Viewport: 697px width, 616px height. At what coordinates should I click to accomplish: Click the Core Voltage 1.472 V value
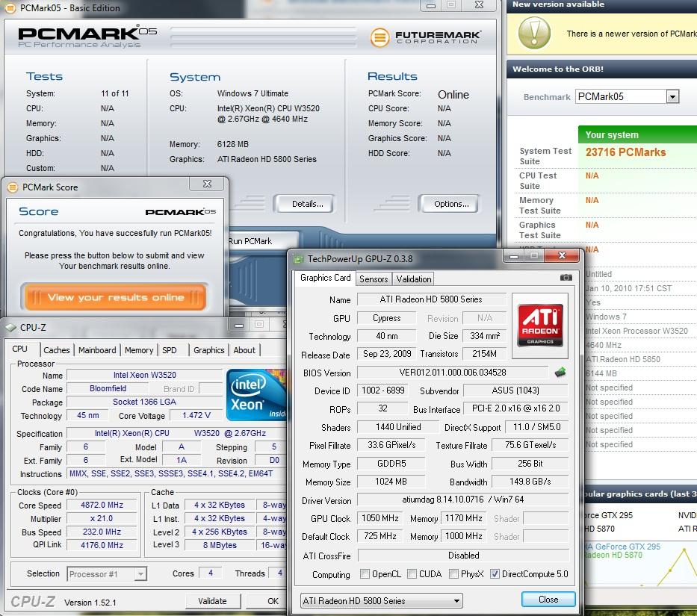(x=196, y=415)
